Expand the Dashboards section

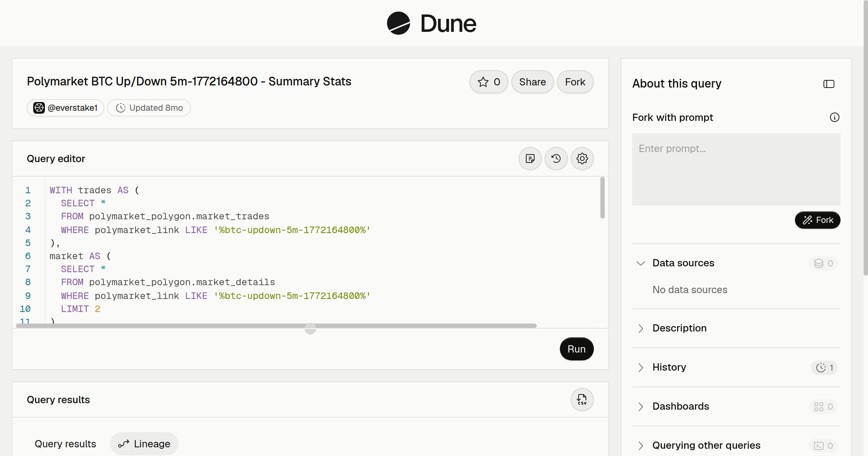[x=641, y=406]
